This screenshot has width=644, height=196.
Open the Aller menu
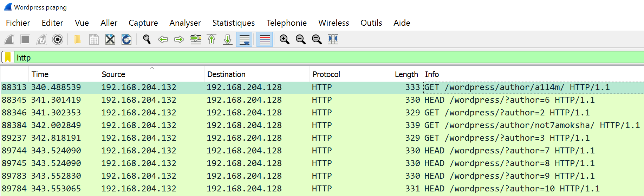pos(109,23)
